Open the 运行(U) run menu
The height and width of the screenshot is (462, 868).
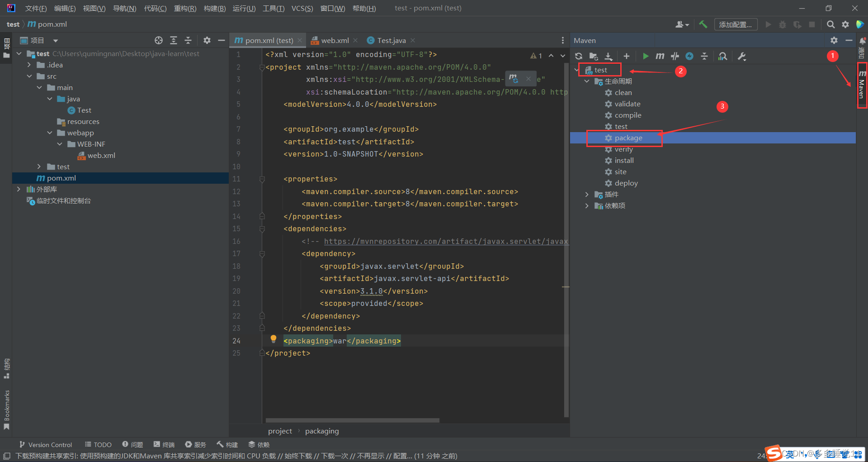[244, 8]
